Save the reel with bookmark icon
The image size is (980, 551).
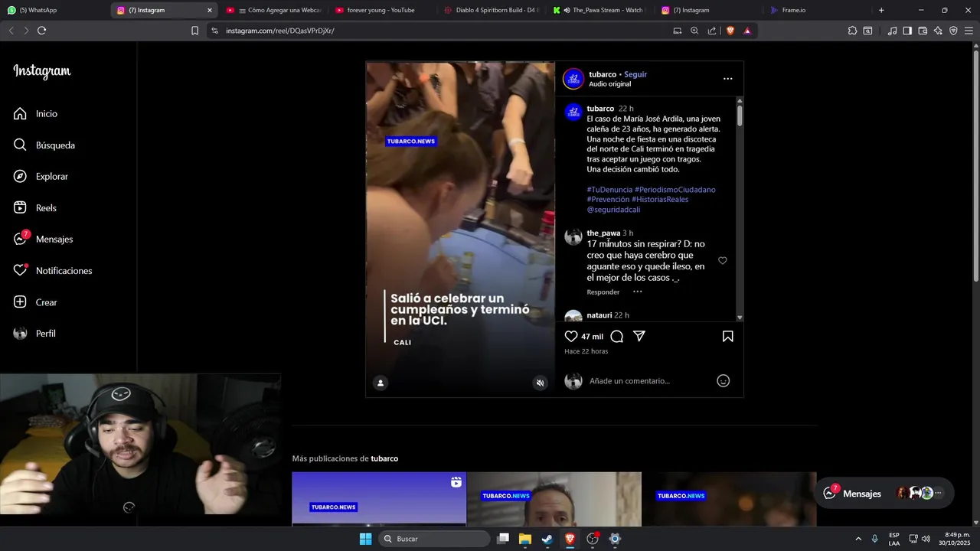pyautogui.click(x=728, y=336)
